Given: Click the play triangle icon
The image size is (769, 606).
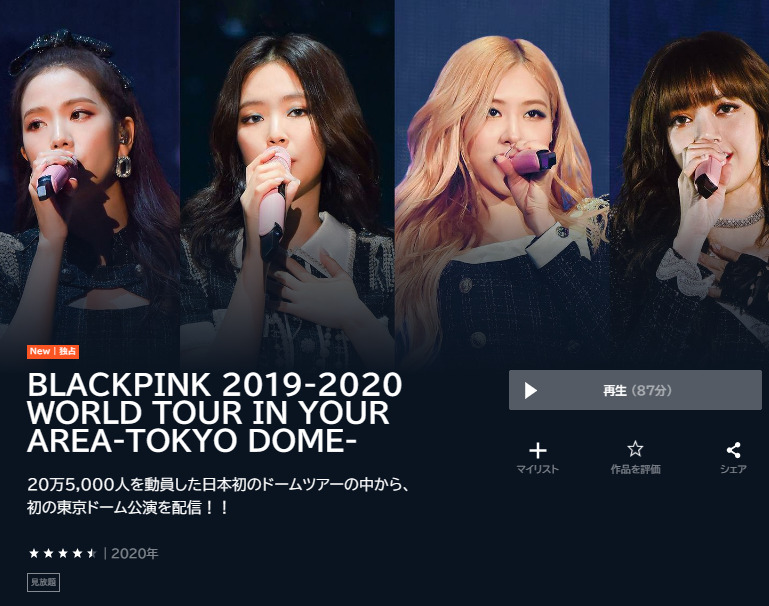Looking at the screenshot, I should 530,391.
